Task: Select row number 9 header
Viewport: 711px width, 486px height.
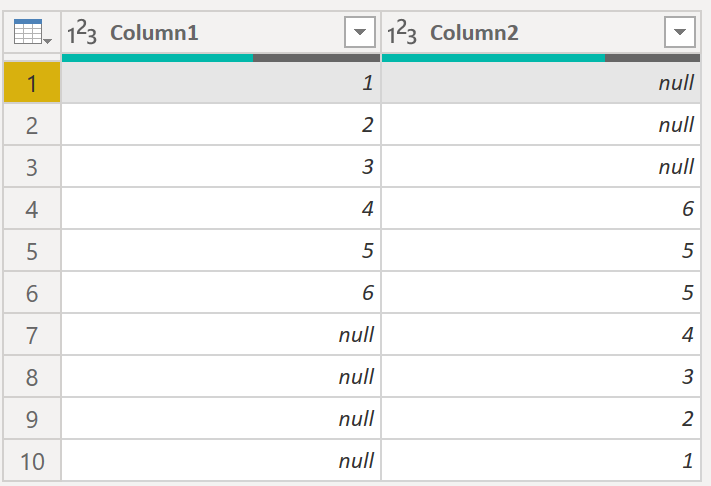Action: 32,419
